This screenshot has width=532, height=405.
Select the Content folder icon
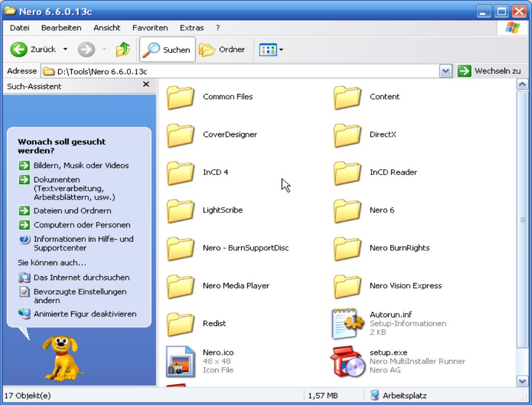(347, 98)
